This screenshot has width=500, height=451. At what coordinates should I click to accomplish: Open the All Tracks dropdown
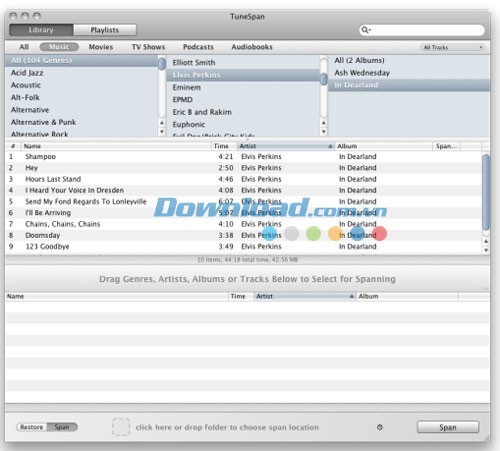[x=453, y=47]
